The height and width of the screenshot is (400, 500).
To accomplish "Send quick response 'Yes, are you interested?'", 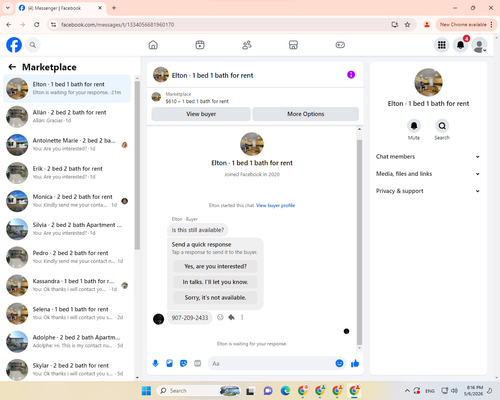I will tap(215, 266).
